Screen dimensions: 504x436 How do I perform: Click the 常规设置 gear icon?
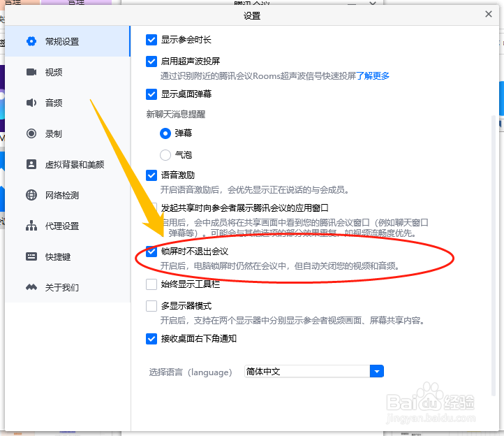click(31, 41)
